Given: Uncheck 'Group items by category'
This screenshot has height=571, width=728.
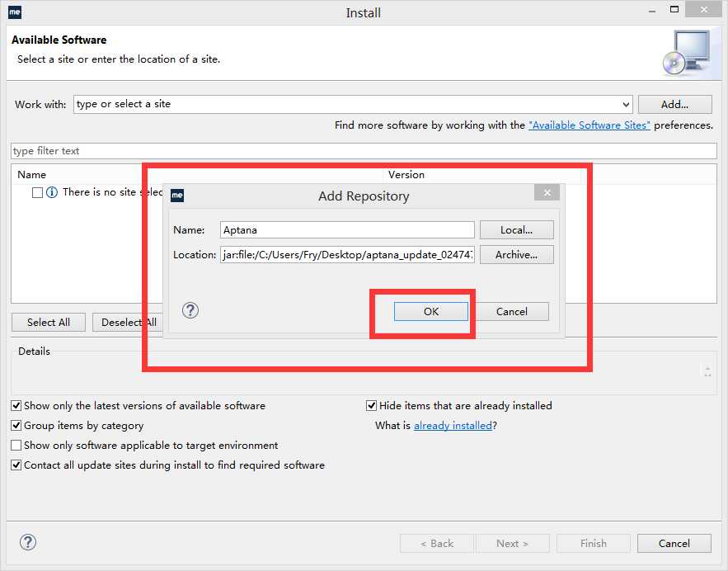Looking at the screenshot, I should pyautogui.click(x=16, y=426).
